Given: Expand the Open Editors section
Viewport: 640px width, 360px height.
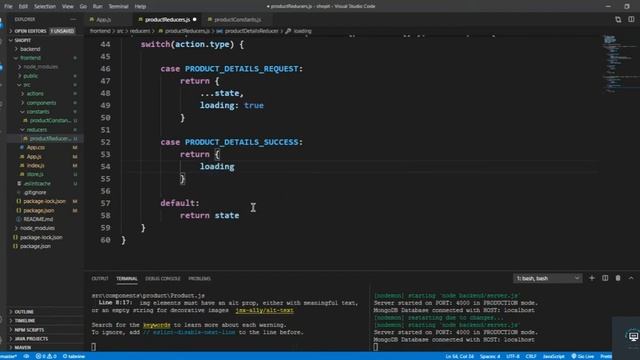Looking at the screenshot, I should pyautogui.click(x=31, y=31).
